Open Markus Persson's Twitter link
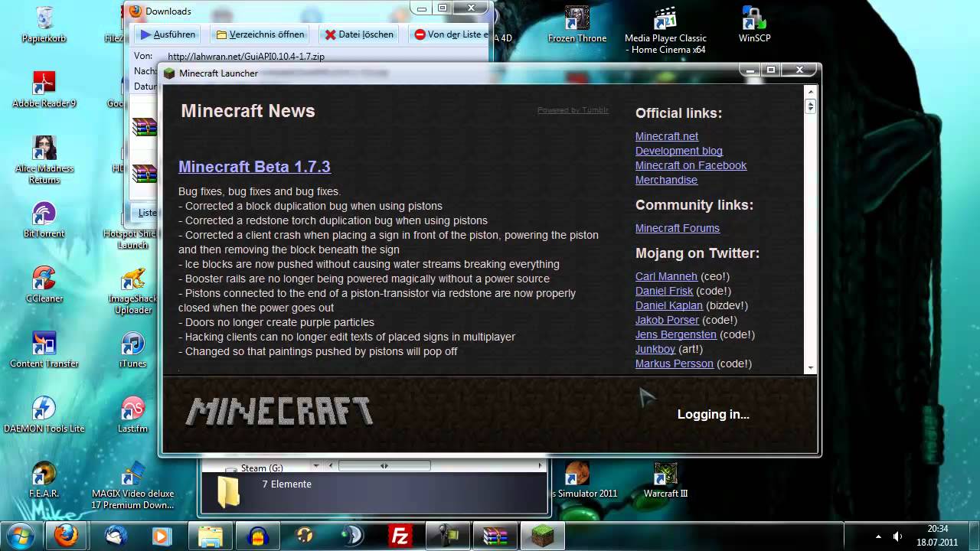Image resolution: width=980 pixels, height=551 pixels. tap(675, 364)
